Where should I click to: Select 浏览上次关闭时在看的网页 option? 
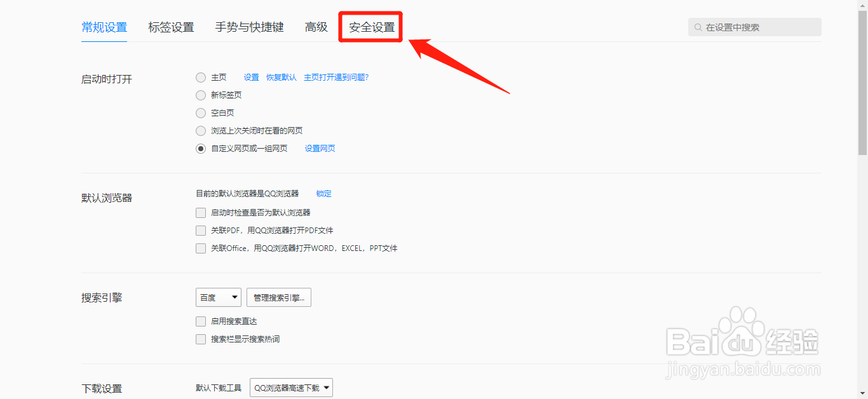pyautogui.click(x=200, y=130)
